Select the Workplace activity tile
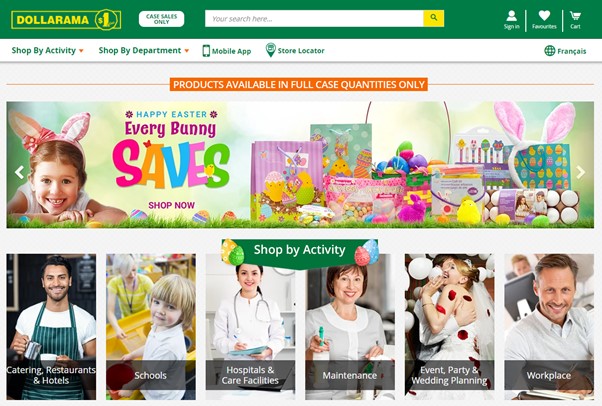The image size is (602, 406). (549, 326)
